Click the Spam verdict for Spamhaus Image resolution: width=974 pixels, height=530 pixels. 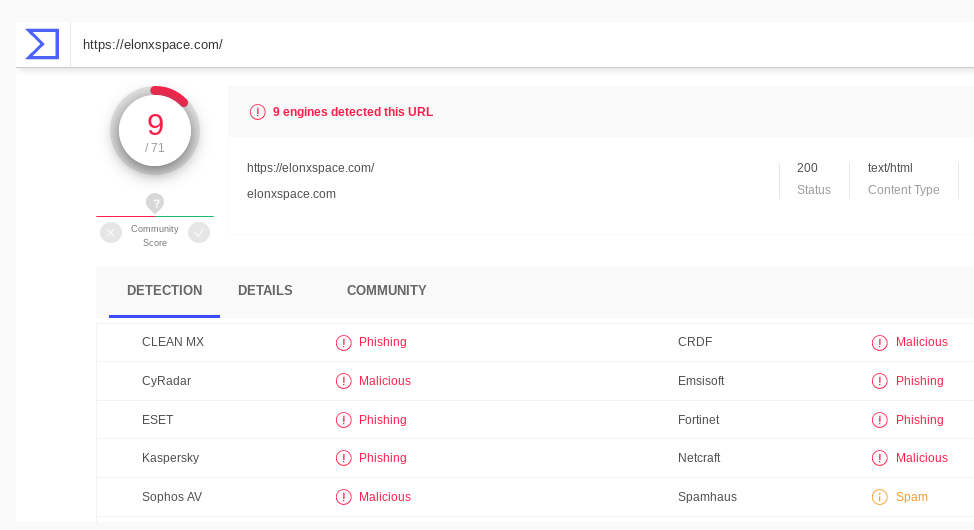[x=912, y=497]
